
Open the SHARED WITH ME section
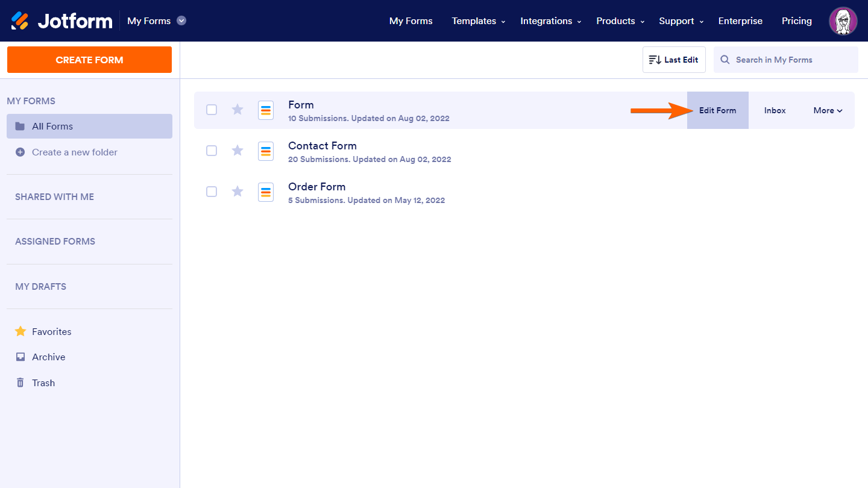[55, 197]
